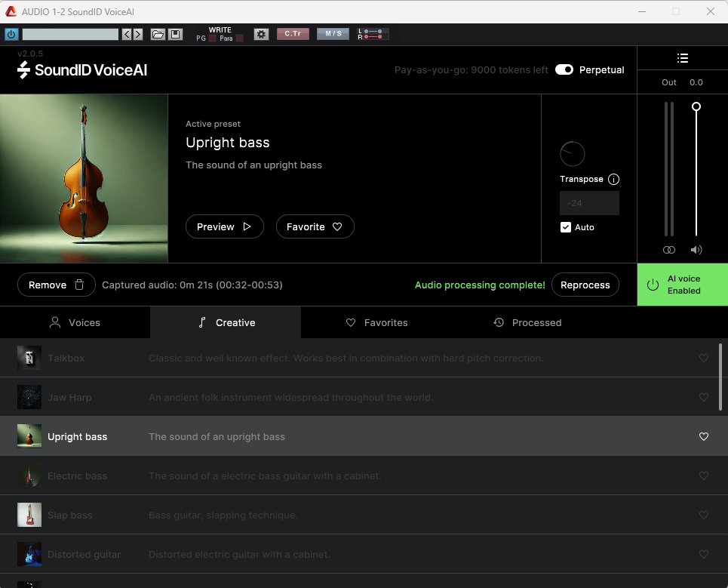Click the Electric bass thumbnail image
The height and width of the screenshot is (588, 728).
(x=29, y=476)
